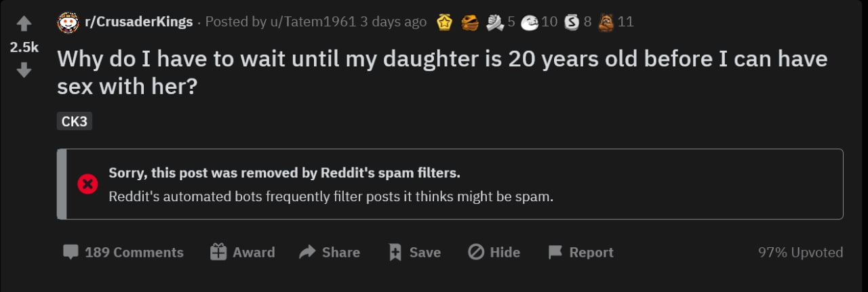Click the white seal award badge

529,22
